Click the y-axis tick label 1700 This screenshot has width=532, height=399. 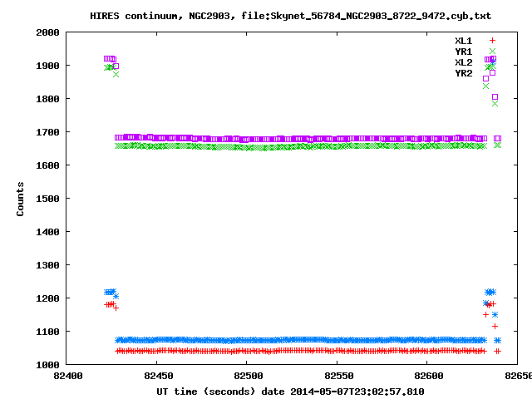coord(48,132)
